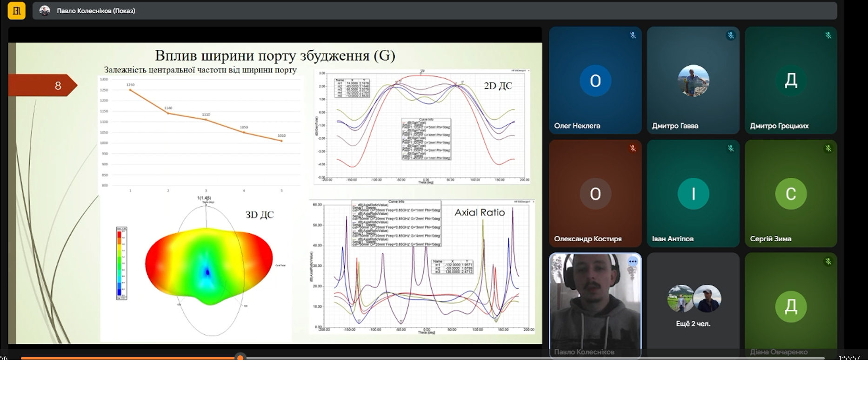The width and height of the screenshot is (868, 414).
Task: Expand the "Ещё 2 чел." participants tile
Action: pos(693,305)
